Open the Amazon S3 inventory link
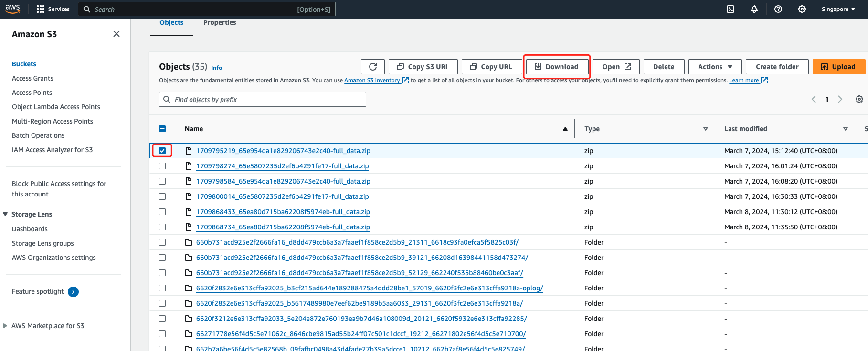The image size is (868, 351). tap(372, 80)
